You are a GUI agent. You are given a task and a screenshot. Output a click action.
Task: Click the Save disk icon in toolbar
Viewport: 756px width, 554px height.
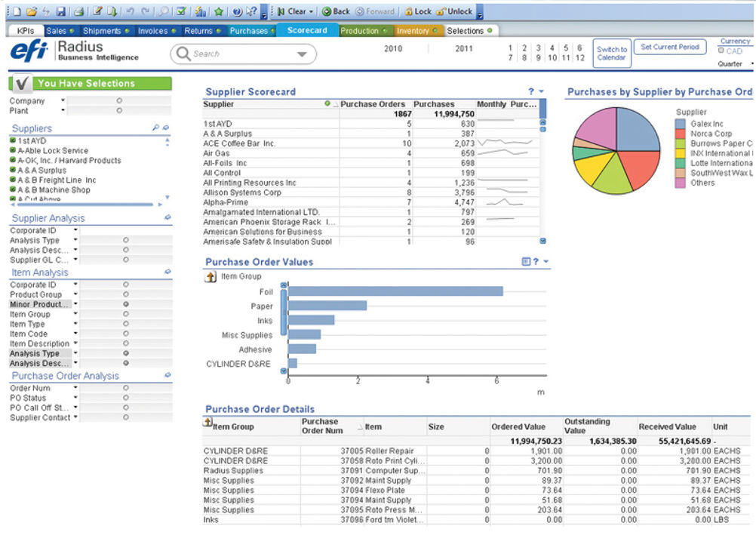tap(61, 11)
